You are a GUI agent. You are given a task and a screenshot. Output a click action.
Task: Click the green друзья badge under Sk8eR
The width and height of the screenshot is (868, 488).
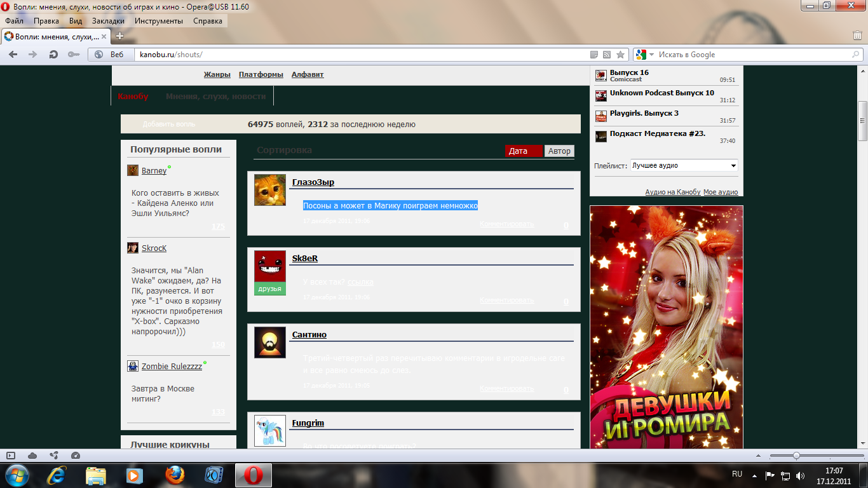[270, 289]
